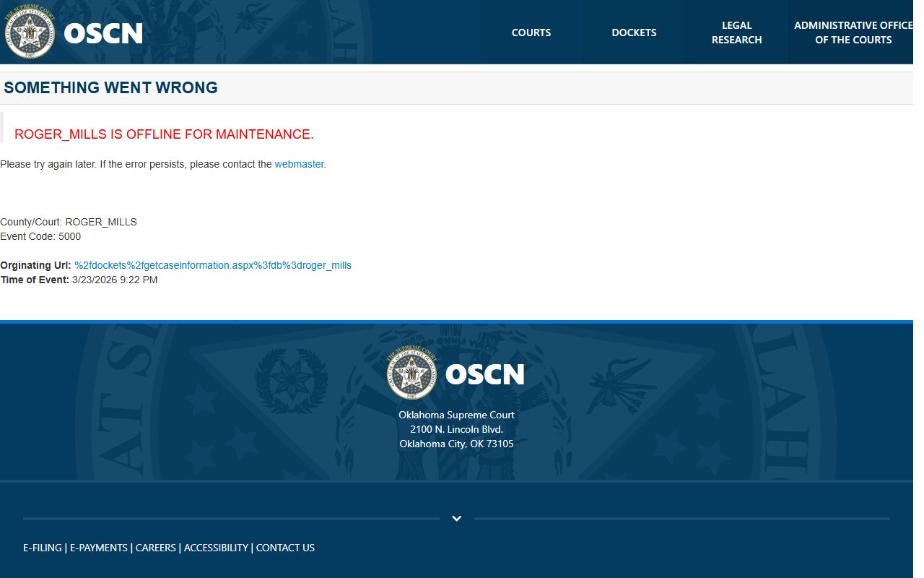Open the Accessibility footer link
924x578 pixels.
coord(216,548)
